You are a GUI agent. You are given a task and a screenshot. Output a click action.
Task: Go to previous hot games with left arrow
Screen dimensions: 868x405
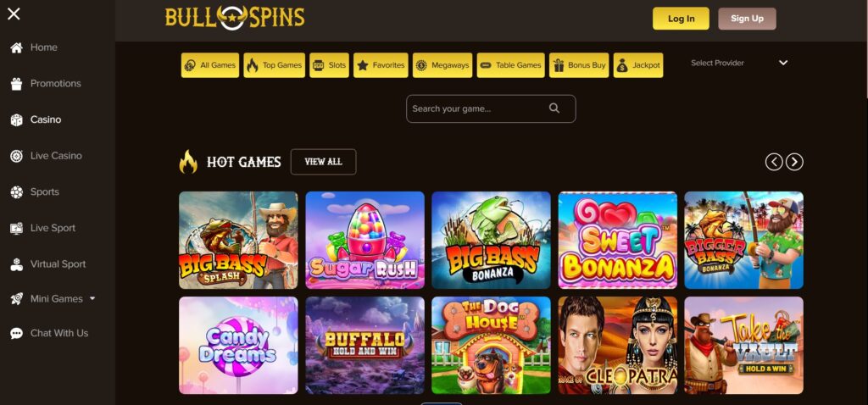click(x=774, y=162)
